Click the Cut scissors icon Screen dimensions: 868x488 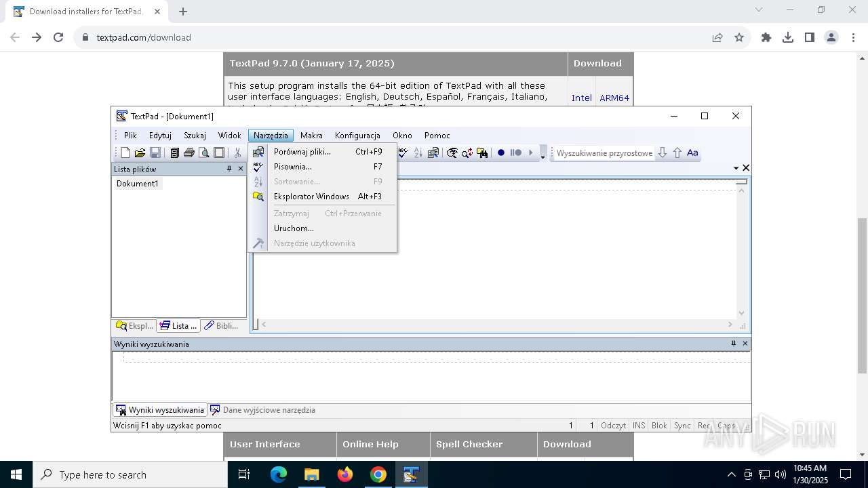click(x=238, y=153)
